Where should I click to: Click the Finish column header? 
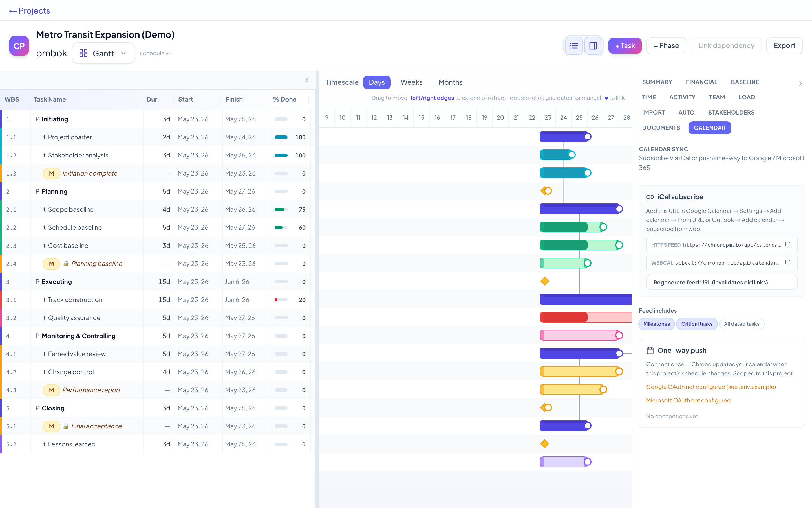234,99
